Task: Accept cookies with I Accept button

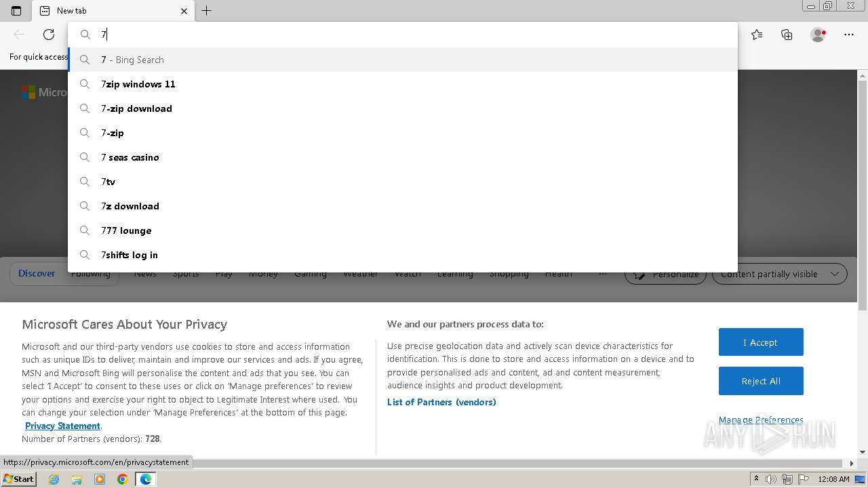Action: pos(761,342)
